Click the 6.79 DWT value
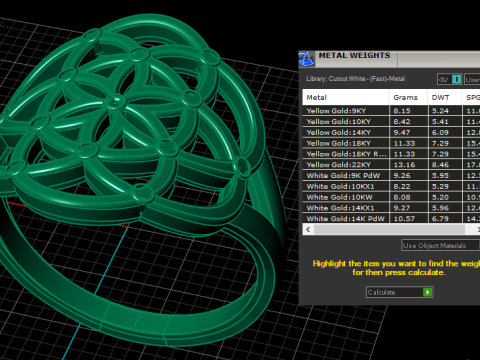Viewport: 480px width, 360px height. 440,219
